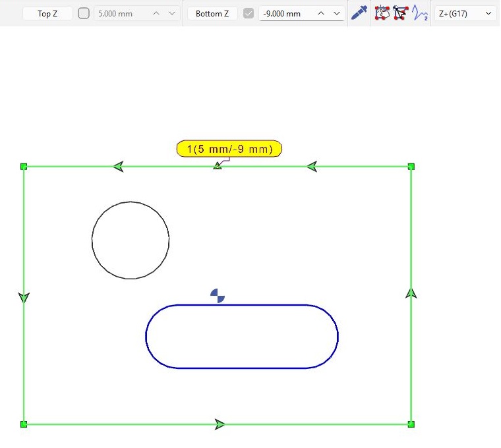Toggle the Bottom Z checkbox
Screen dimensions: 501x448
(x=249, y=13)
